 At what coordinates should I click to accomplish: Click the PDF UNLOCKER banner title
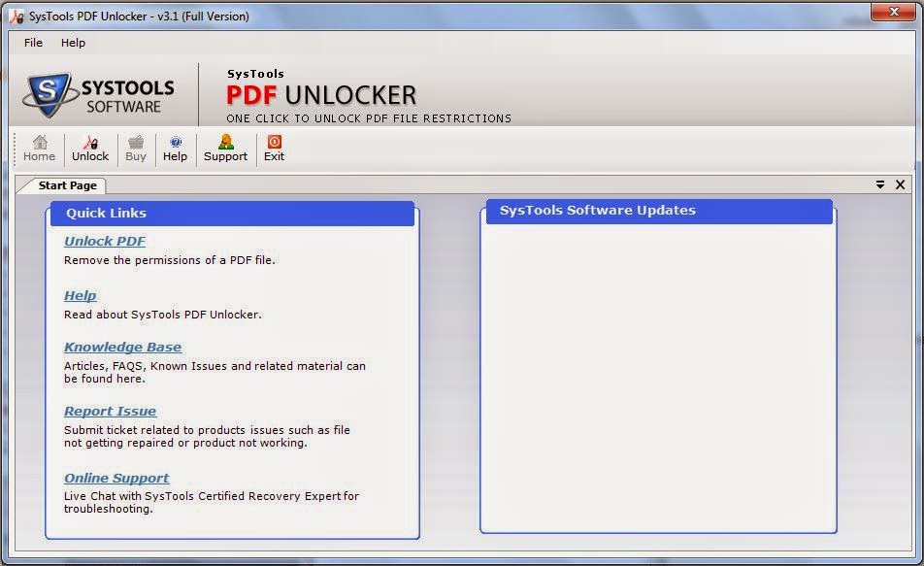point(321,94)
